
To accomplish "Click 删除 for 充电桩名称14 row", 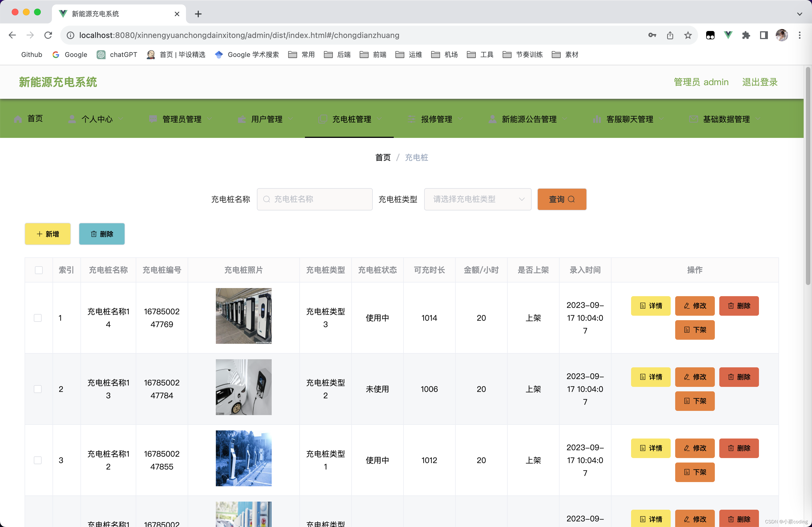I will point(739,306).
